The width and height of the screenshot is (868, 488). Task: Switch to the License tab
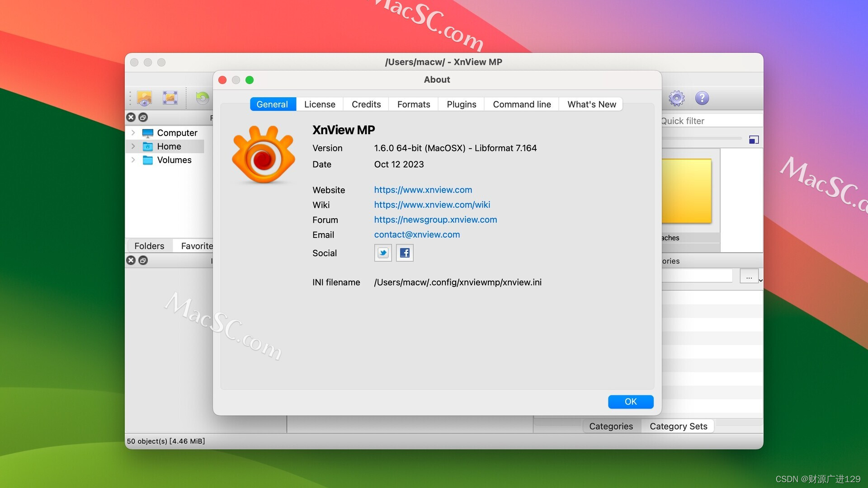[320, 104]
